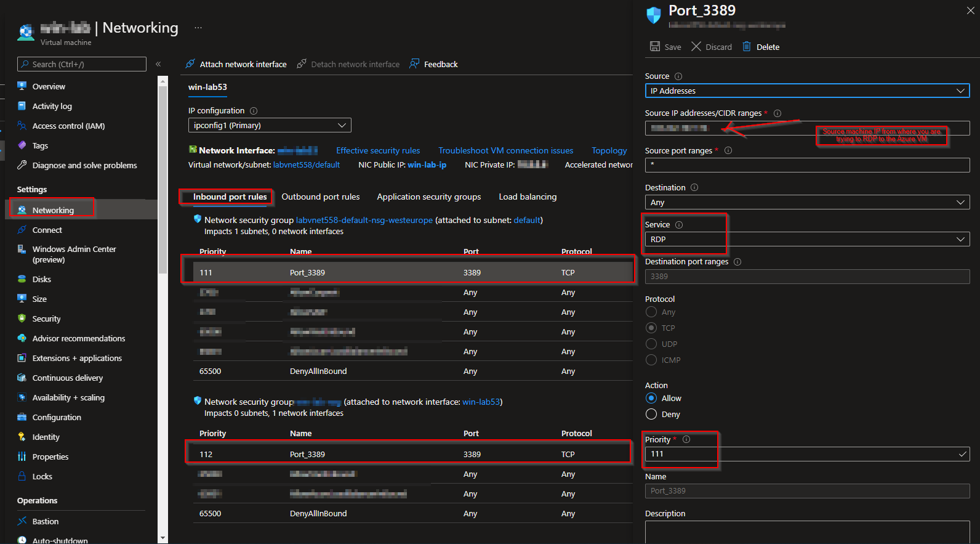Click the info icon next to Priority
The image size is (980, 544).
coord(686,439)
